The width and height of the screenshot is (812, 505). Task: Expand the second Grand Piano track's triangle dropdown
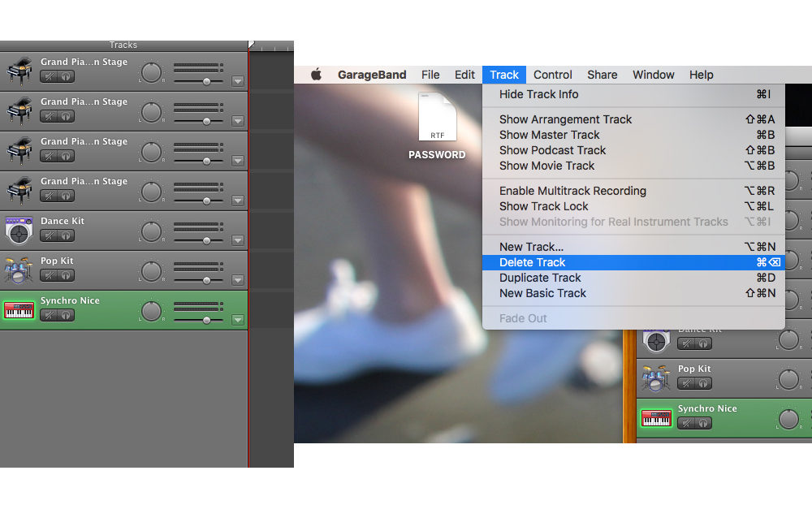(x=238, y=121)
